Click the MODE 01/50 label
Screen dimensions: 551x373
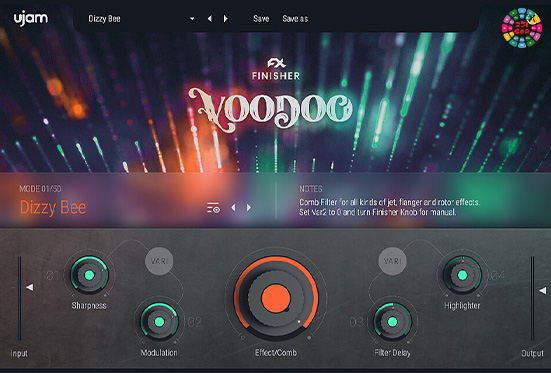point(40,189)
